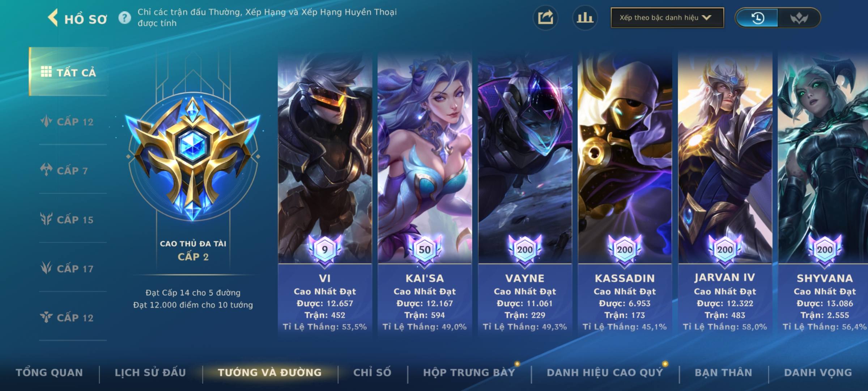This screenshot has height=391, width=868.
Task: Click the Cao Thủ Đa Tài emblem
Action: (193, 157)
